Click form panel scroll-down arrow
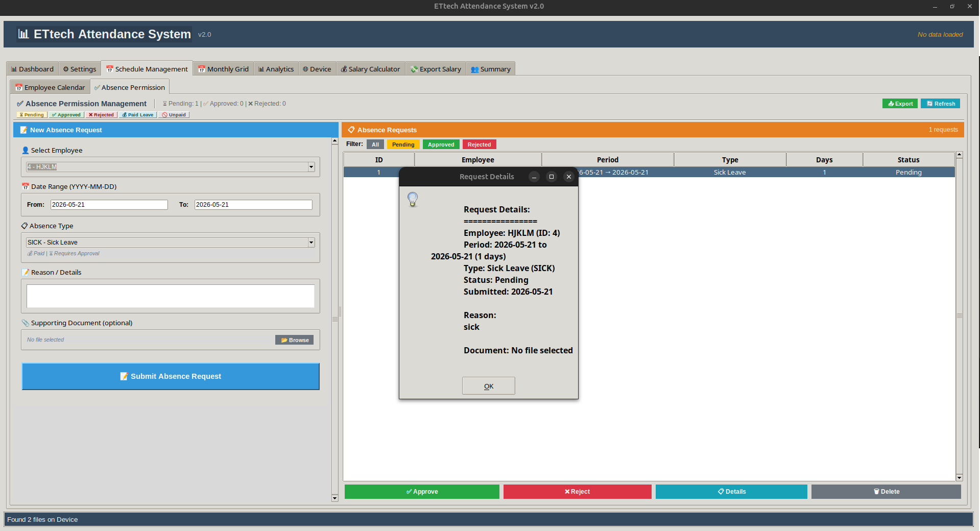Screen dimensions: 980x531 pyautogui.click(x=335, y=498)
